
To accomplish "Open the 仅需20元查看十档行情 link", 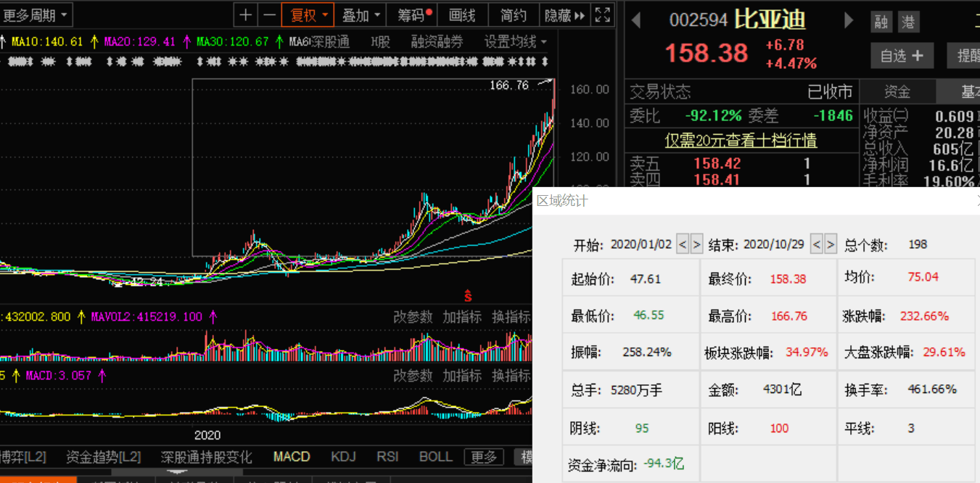I will pyautogui.click(x=741, y=140).
